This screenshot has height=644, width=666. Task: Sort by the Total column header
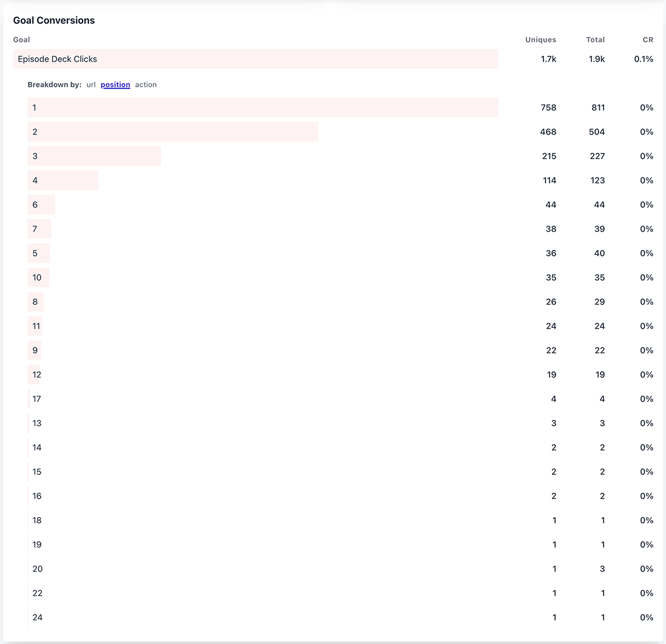pos(595,39)
